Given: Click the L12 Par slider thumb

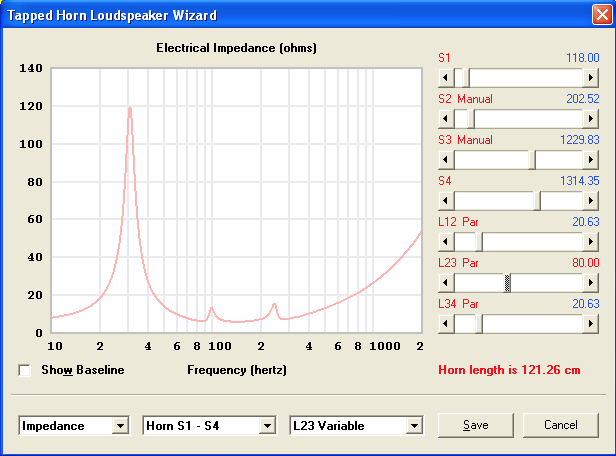Looking at the screenshot, I should click(x=479, y=242).
